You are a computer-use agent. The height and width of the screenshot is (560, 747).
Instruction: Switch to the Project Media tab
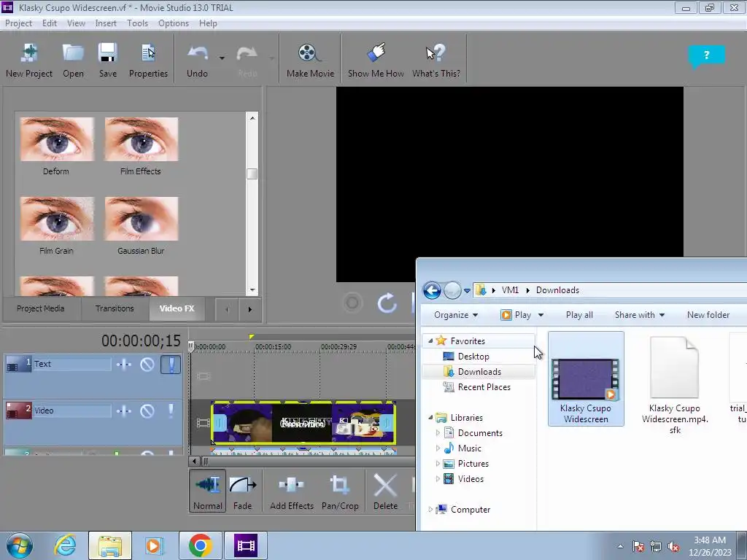41,308
